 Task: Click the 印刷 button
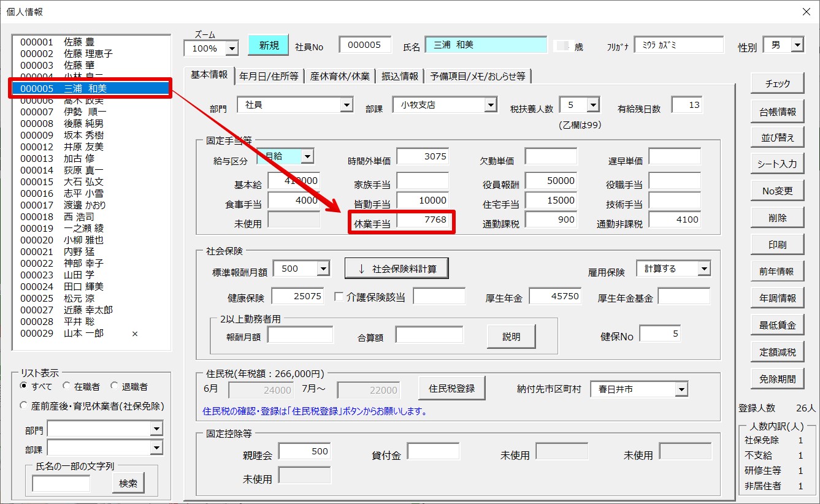(777, 245)
